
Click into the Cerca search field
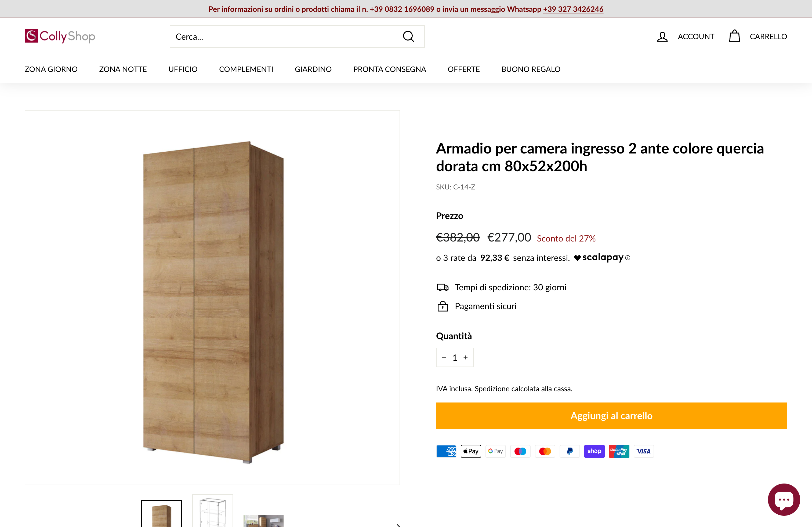coord(283,36)
